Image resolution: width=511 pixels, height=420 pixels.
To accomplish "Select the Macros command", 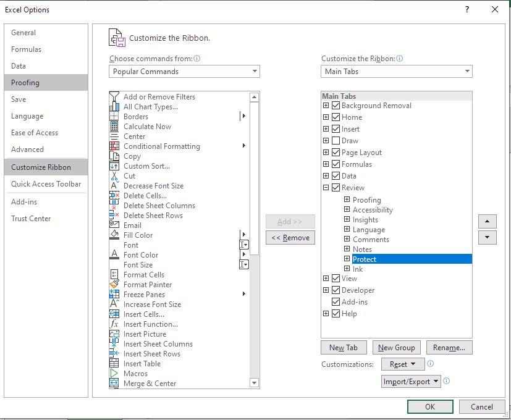I will [135, 373].
